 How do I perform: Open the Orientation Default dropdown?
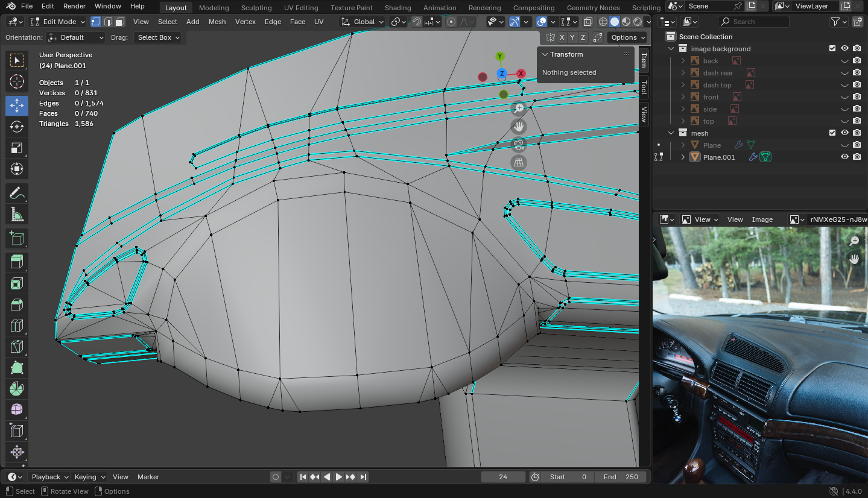(x=76, y=37)
